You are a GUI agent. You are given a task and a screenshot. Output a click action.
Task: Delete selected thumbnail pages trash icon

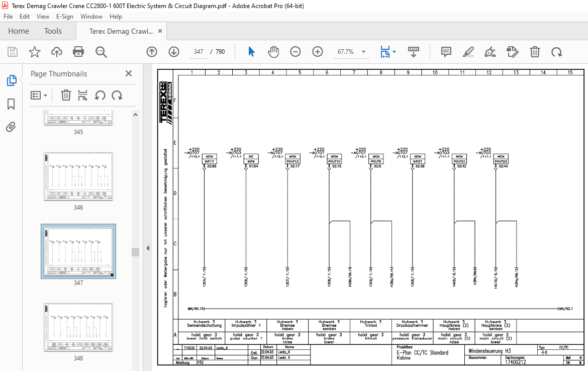point(66,96)
